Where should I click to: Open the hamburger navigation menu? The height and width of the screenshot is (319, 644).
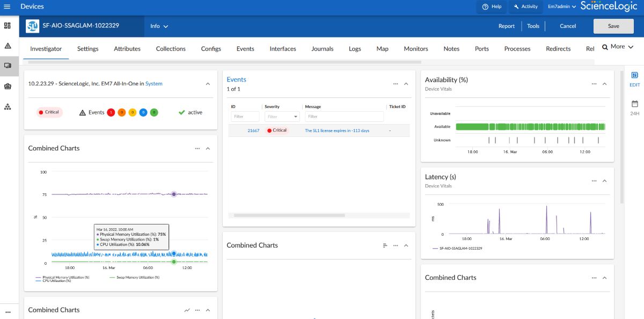tap(8, 6)
